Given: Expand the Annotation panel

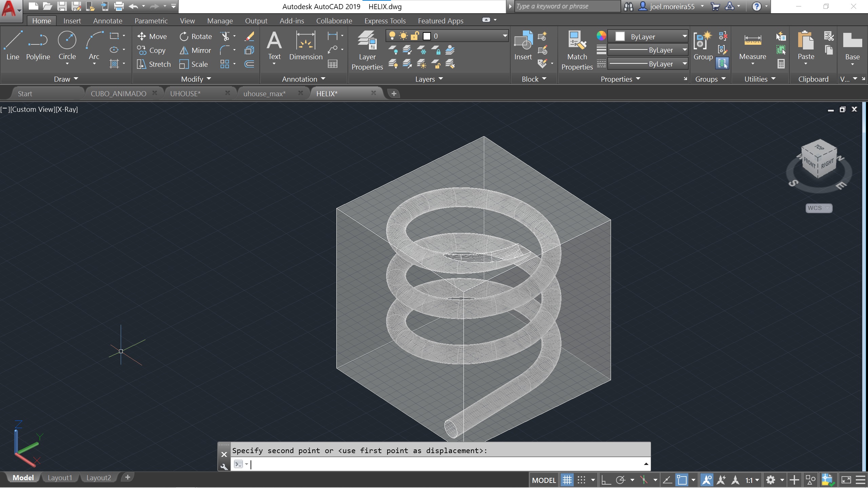Looking at the screenshot, I should click(303, 79).
